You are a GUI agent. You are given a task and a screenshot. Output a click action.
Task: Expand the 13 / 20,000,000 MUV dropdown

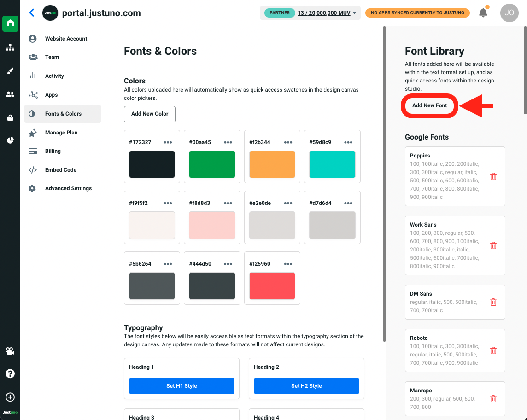327,13
